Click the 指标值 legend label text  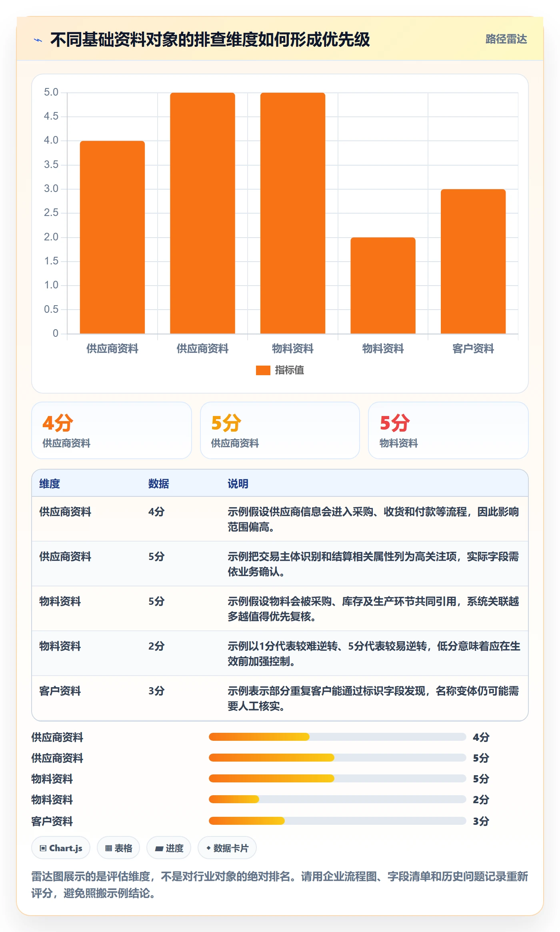point(289,370)
